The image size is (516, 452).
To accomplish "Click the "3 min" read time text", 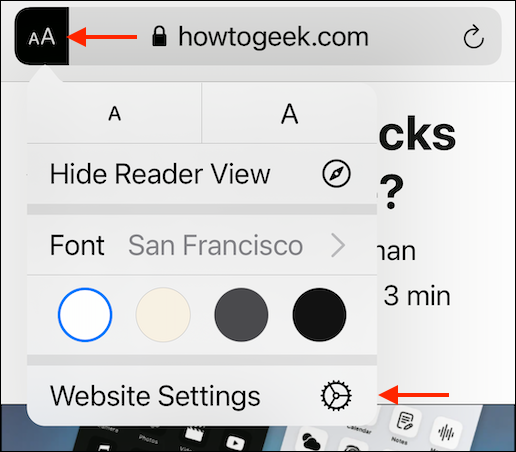I will coord(417,296).
